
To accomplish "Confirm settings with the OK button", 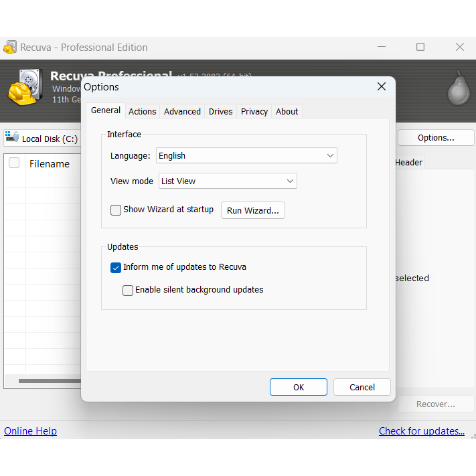I will tap(299, 387).
